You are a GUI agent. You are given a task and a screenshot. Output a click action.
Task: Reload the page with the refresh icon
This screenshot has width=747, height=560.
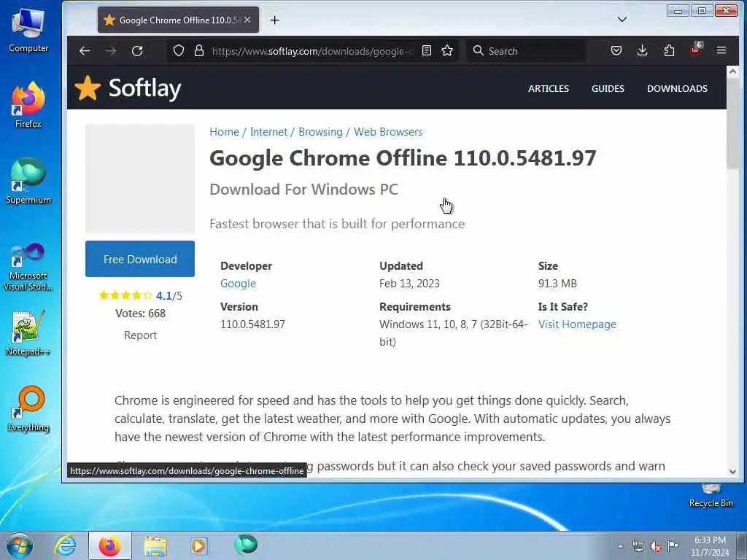click(137, 51)
